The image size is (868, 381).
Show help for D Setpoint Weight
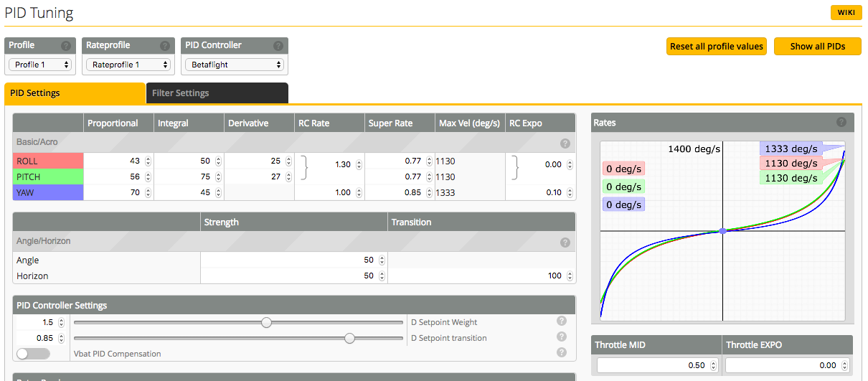pyautogui.click(x=562, y=321)
